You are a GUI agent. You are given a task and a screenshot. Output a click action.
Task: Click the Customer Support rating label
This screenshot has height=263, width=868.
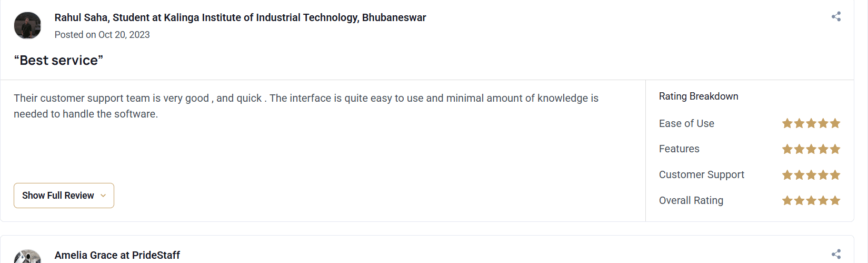(701, 175)
